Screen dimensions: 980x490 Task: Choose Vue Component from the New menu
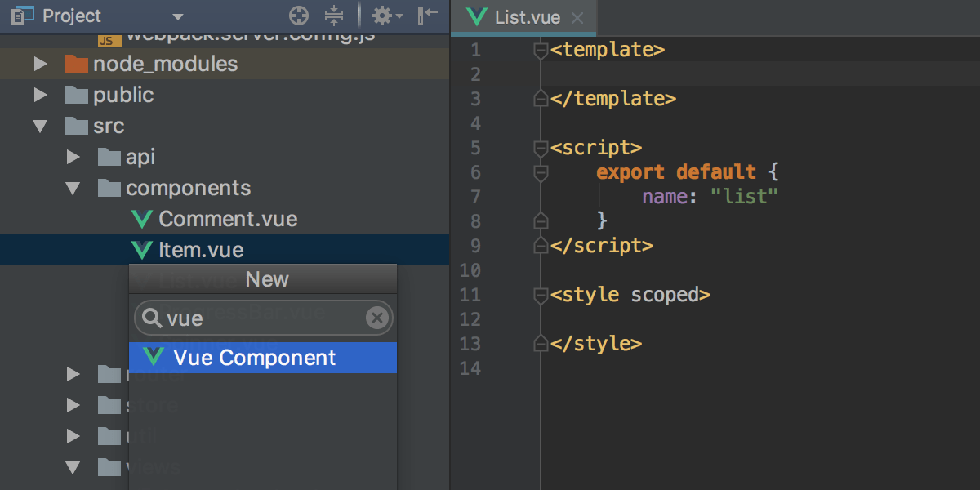pos(253,358)
